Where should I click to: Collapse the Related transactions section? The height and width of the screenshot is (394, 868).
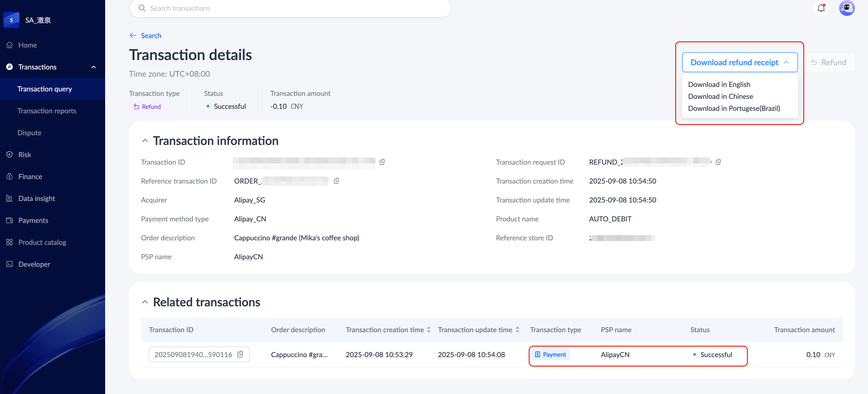[145, 302]
